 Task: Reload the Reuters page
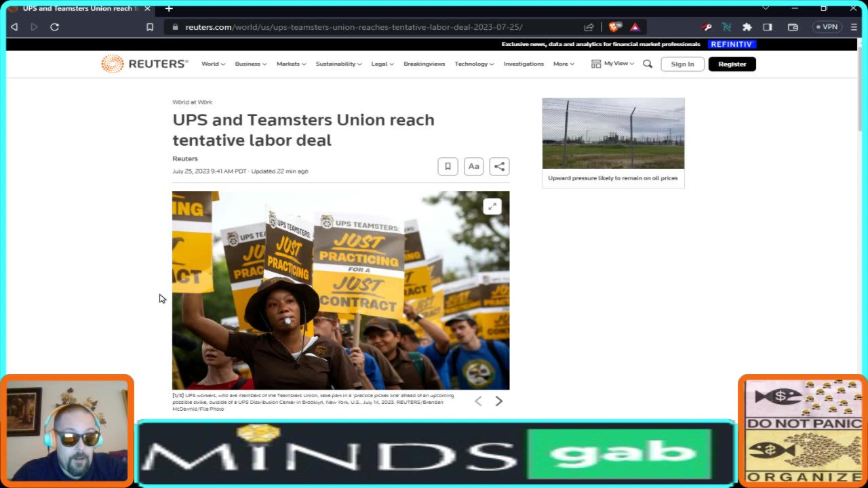[x=55, y=27]
